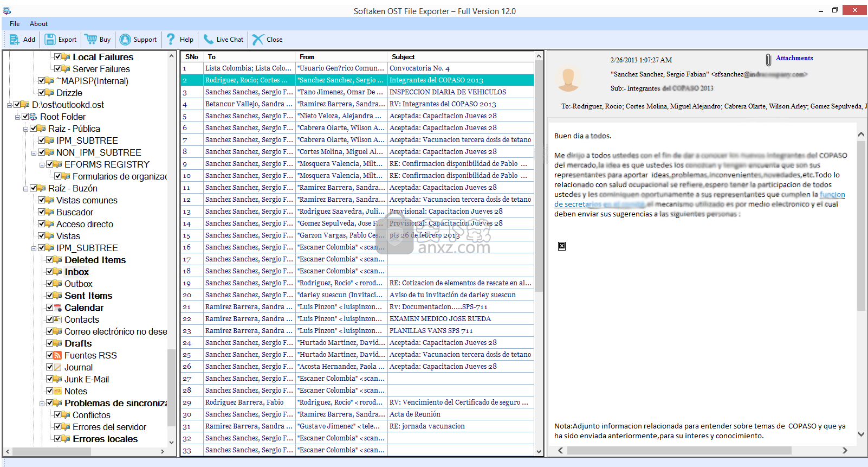
Task: Click the Buy shopping cart icon
Action: pos(91,40)
